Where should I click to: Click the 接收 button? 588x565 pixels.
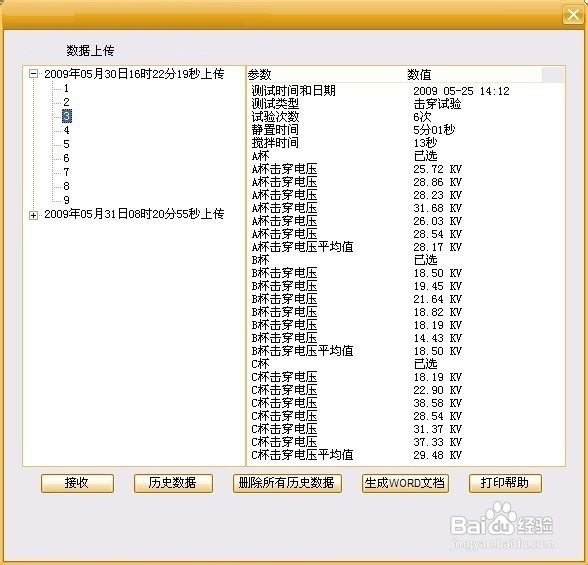tap(77, 483)
